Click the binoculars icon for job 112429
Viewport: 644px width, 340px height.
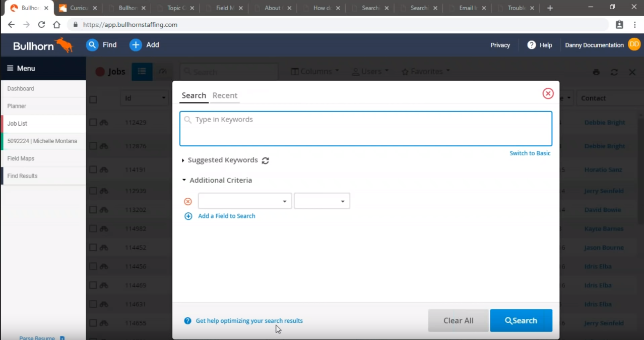click(104, 123)
